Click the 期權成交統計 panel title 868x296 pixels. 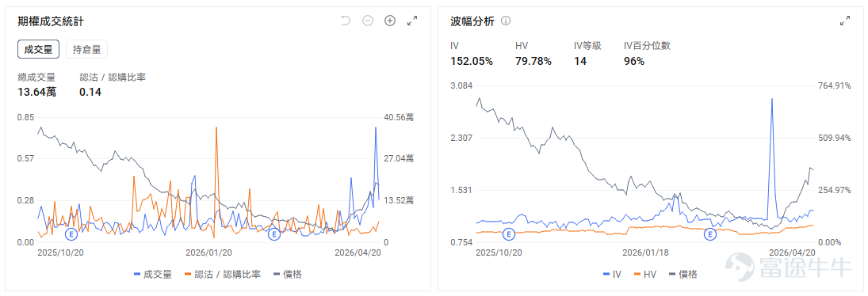click(x=51, y=21)
